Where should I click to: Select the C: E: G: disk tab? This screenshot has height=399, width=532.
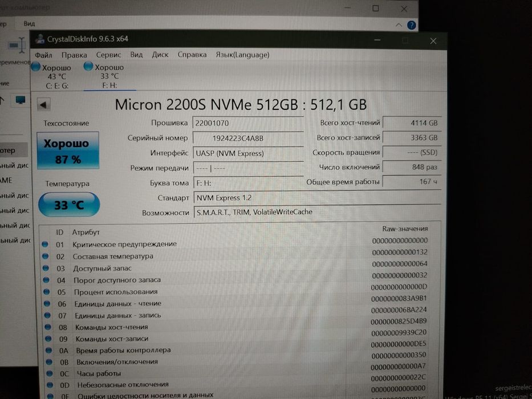pyautogui.click(x=56, y=76)
